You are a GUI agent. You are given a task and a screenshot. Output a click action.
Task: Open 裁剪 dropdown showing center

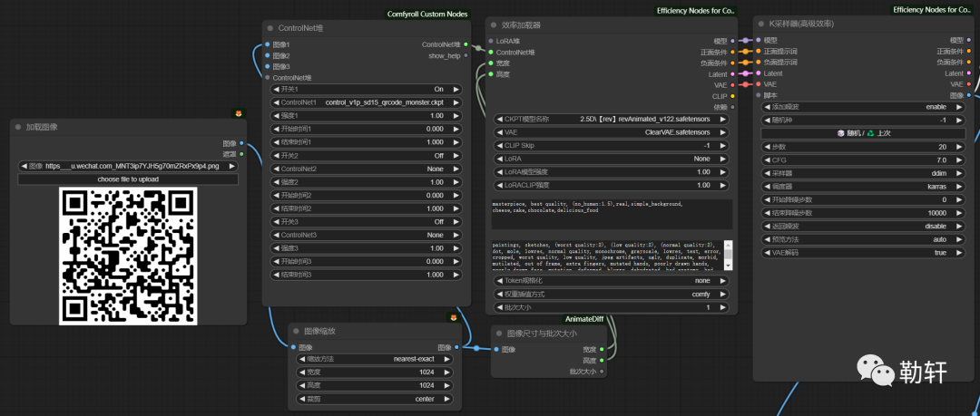375,399
